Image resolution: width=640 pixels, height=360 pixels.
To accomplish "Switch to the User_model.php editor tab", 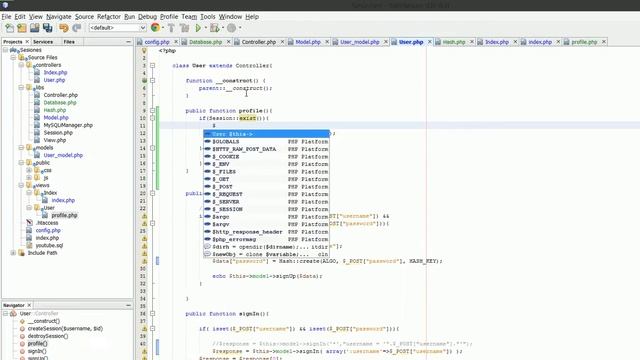I will 359,42.
